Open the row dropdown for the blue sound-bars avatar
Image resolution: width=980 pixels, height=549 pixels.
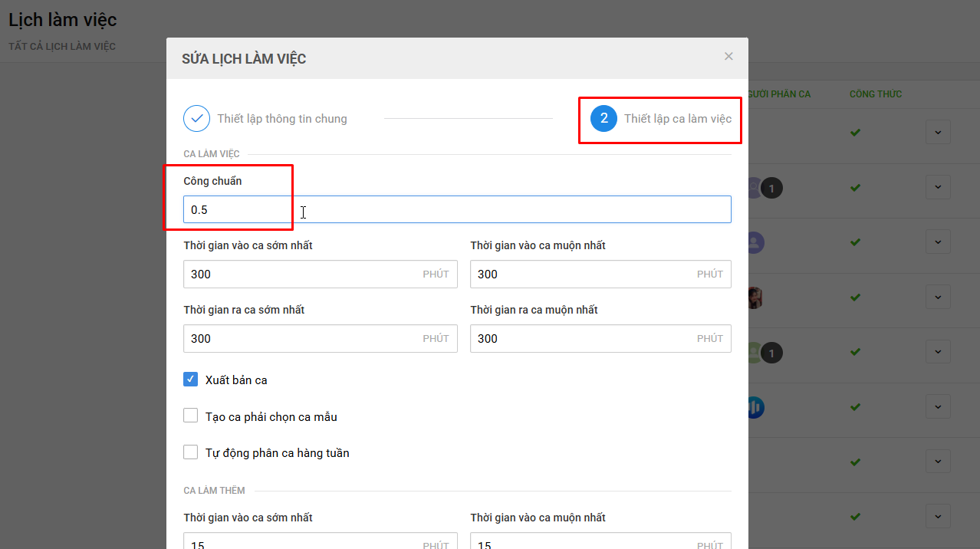(938, 406)
